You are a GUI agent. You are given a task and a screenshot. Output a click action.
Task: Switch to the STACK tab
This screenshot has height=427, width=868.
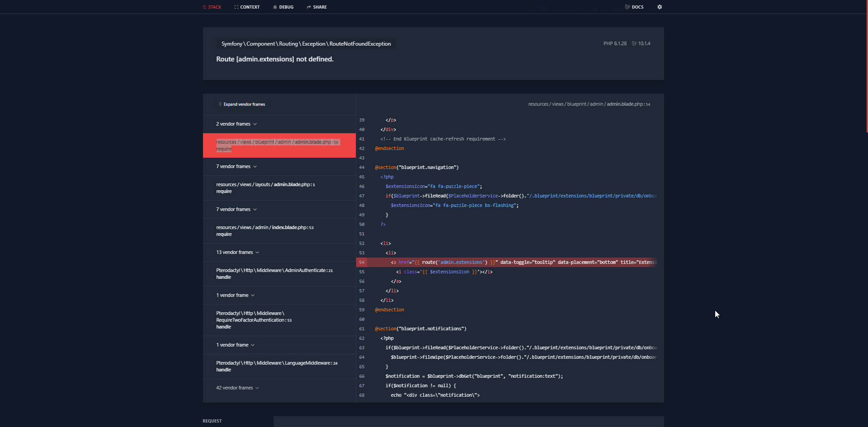[212, 7]
